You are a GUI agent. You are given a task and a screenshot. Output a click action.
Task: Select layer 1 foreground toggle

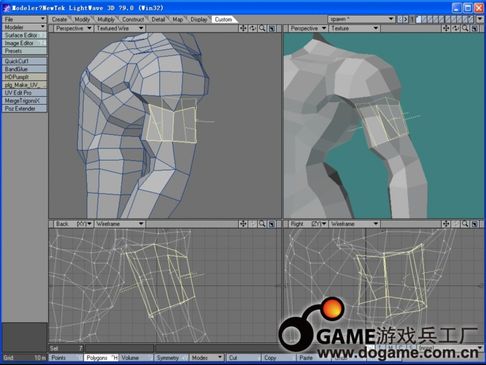click(419, 19)
